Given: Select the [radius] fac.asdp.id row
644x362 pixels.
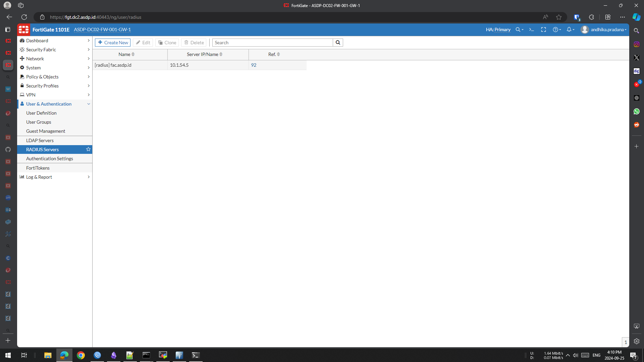Looking at the screenshot, I should [199, 65].
